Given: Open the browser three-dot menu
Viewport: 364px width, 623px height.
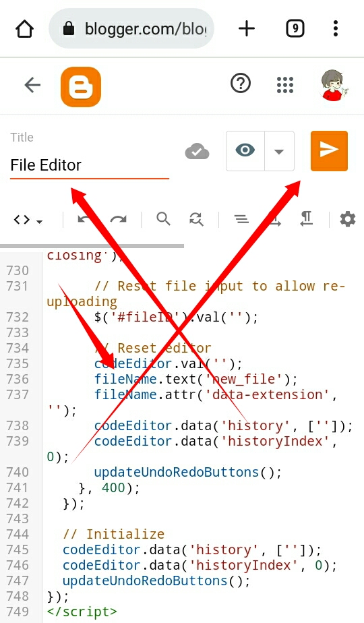Looking at the screenshot, I should (336, 28).
